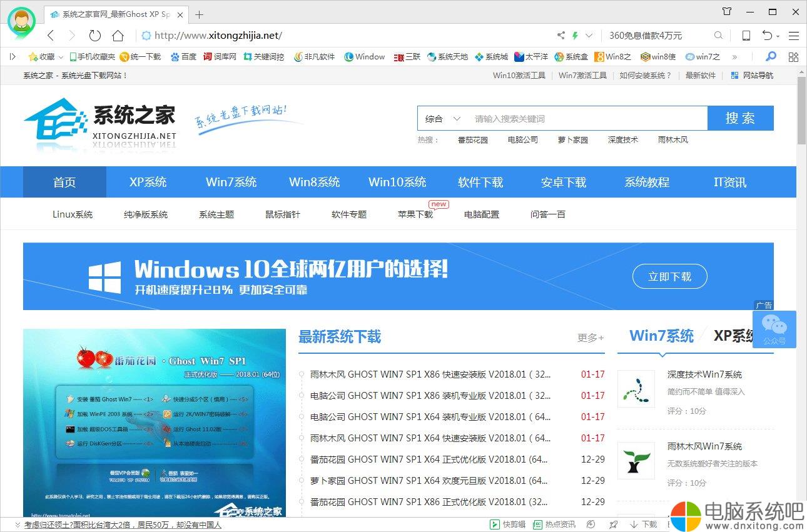Open the 非凡软件 bookmark

coord(314,56)
